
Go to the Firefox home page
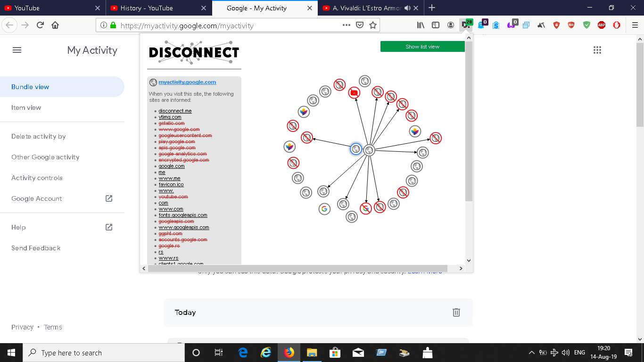(x=55, y=25)
